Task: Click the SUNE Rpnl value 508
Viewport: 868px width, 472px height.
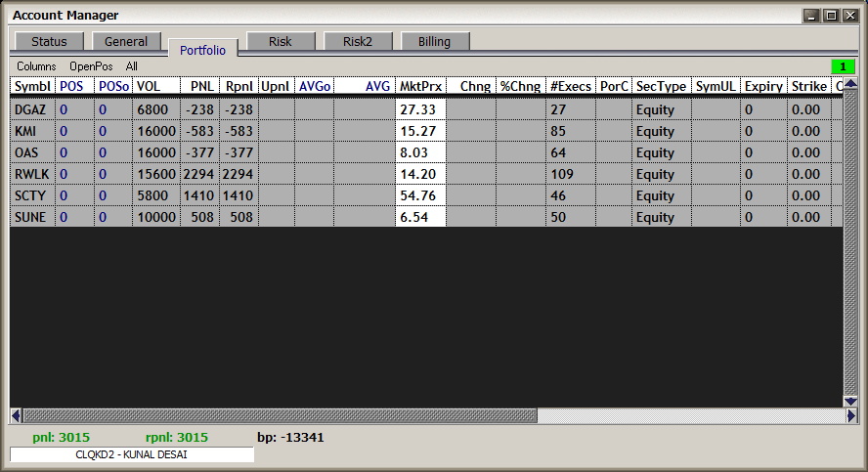Action: coord(239,217)
